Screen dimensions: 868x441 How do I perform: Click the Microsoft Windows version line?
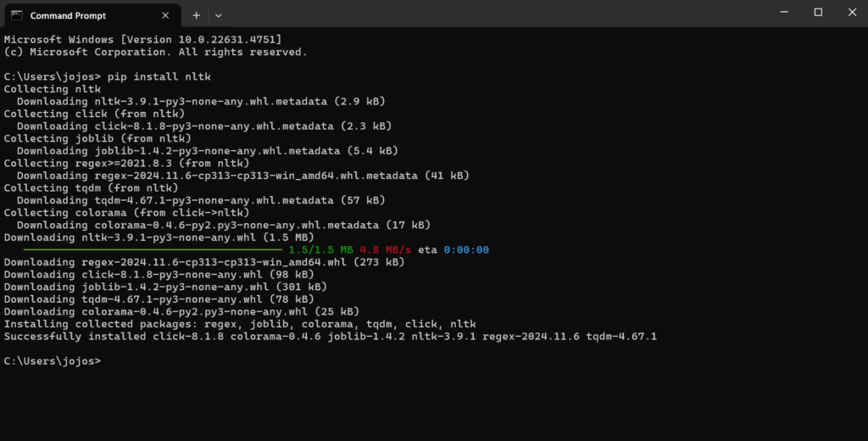tap(142, 40)
